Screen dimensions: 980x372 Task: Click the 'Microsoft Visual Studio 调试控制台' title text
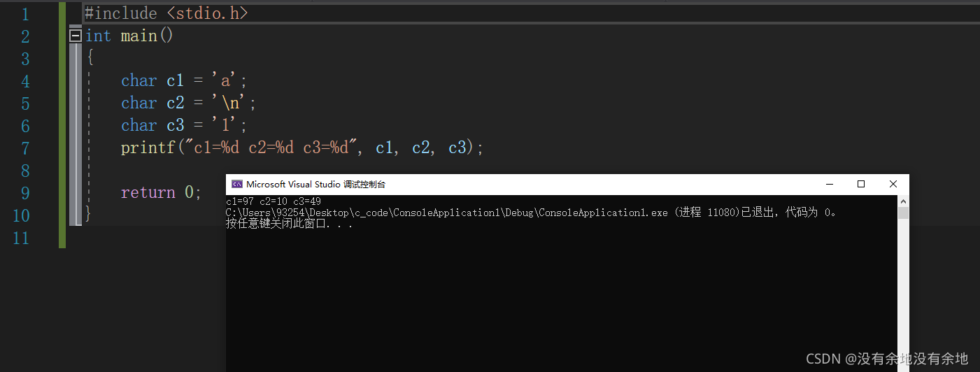[315, 185]
